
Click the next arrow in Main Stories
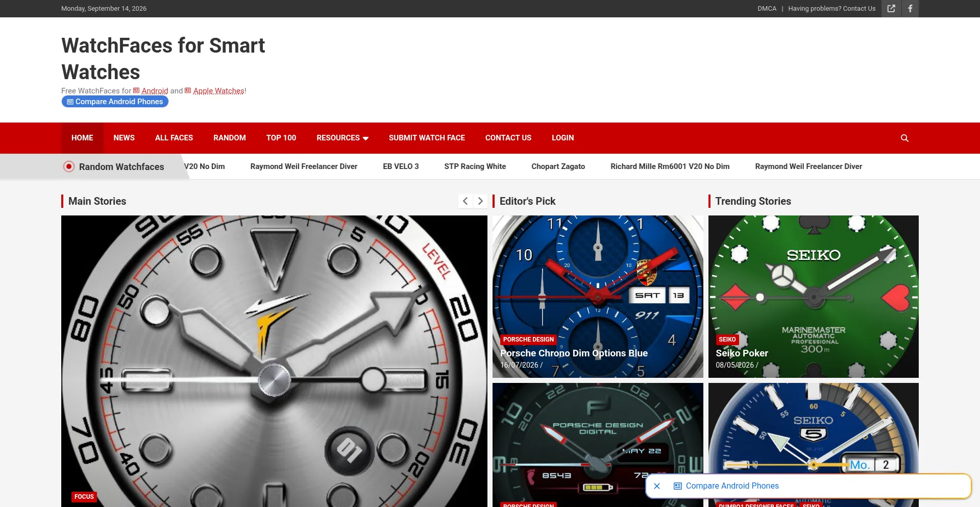coord(480,201)
